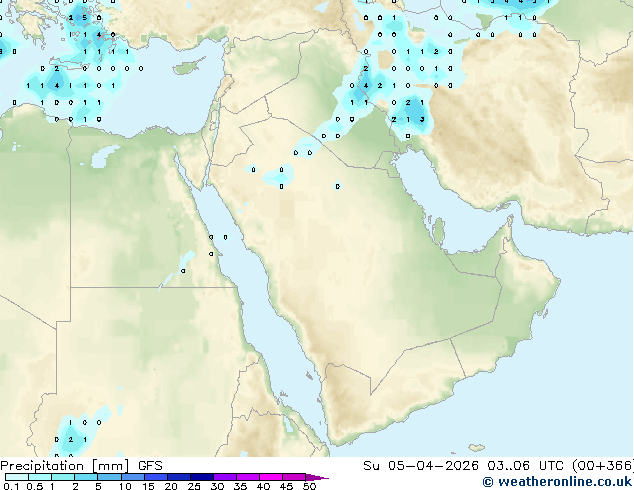Screen dimensions: 634x490
Task: Click the over-50 arrow tip of legend
Action: (317, 477)
